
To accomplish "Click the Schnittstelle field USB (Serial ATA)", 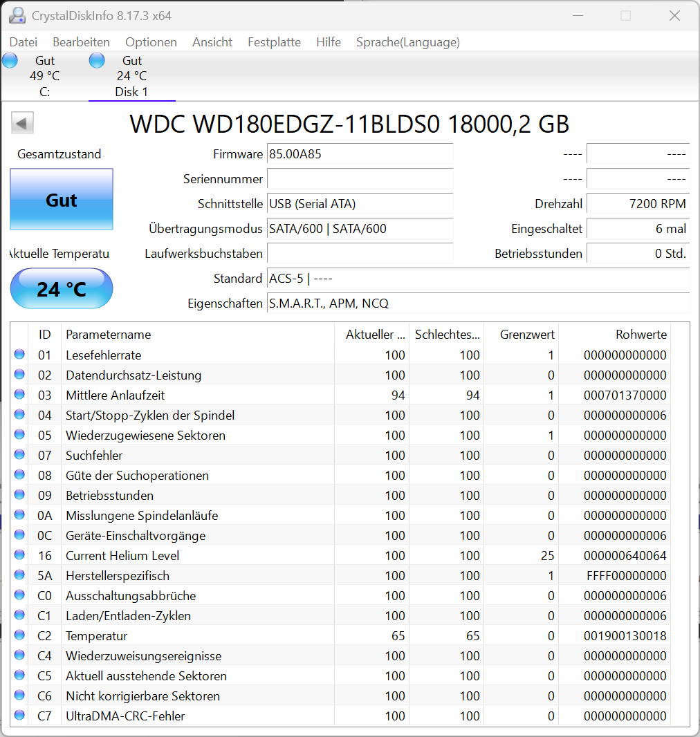I will tap(360, 204).
